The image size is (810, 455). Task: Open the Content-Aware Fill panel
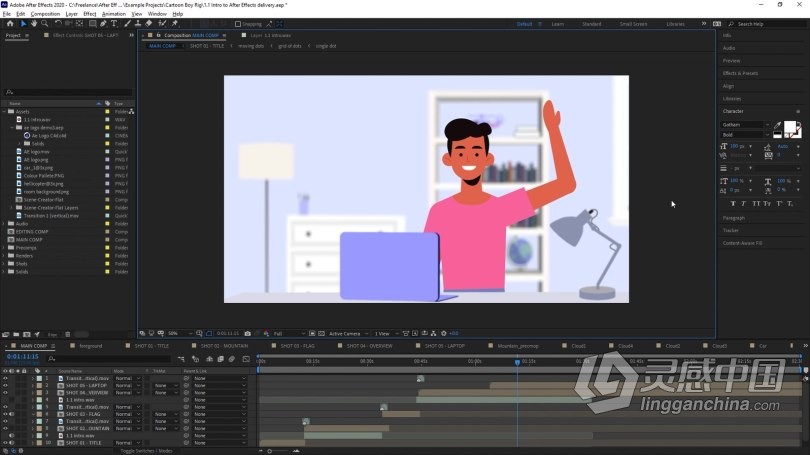pyautogui.click(x=742, y=243)
